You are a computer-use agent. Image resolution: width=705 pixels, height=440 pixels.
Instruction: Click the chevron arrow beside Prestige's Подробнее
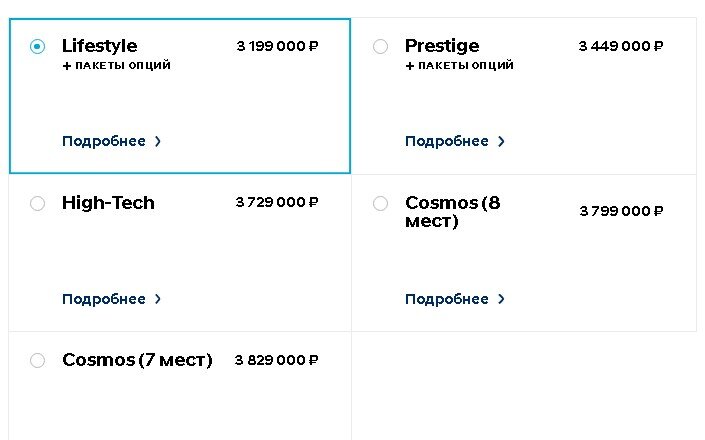pyautogui.click(x=501, y=142)
